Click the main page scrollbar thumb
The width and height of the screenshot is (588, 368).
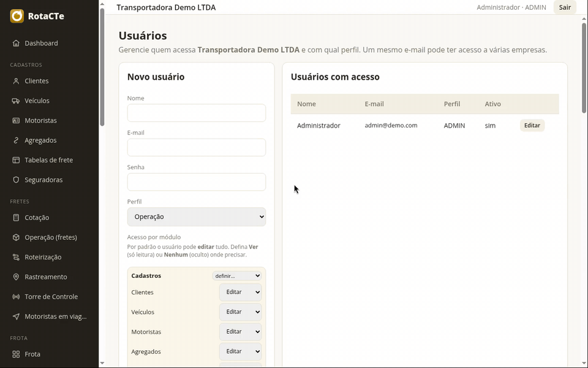[x=584, y=67]
